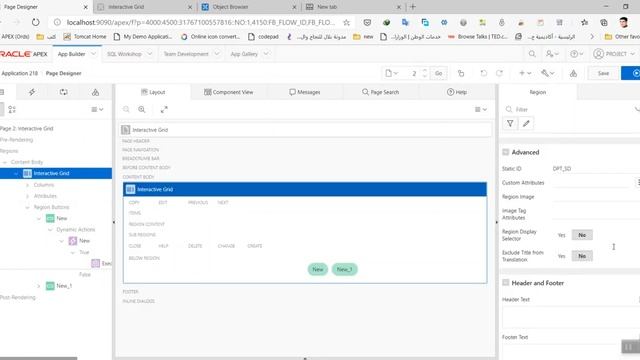
Task: Set Exclude Title from Translation to Yes
Action: point(562,256)
